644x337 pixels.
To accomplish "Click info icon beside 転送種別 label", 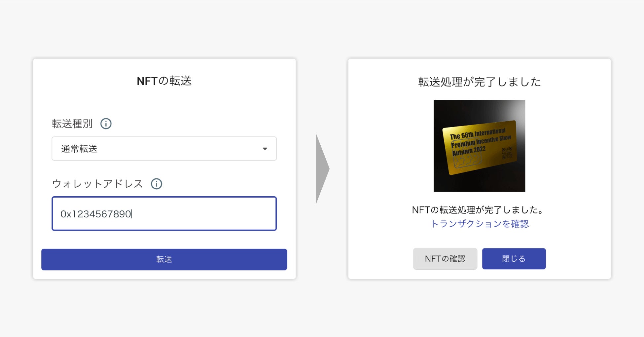I will click(106, 124).
